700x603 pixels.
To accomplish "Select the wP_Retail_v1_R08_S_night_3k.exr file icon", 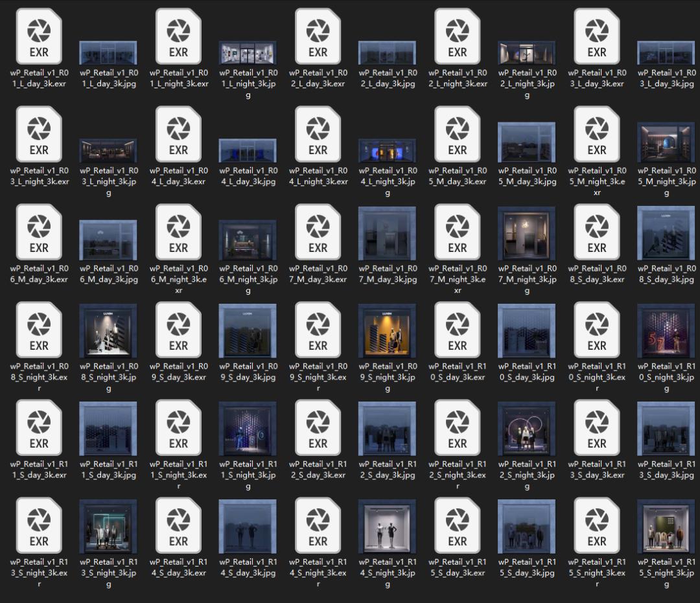I will click(39, 330).
